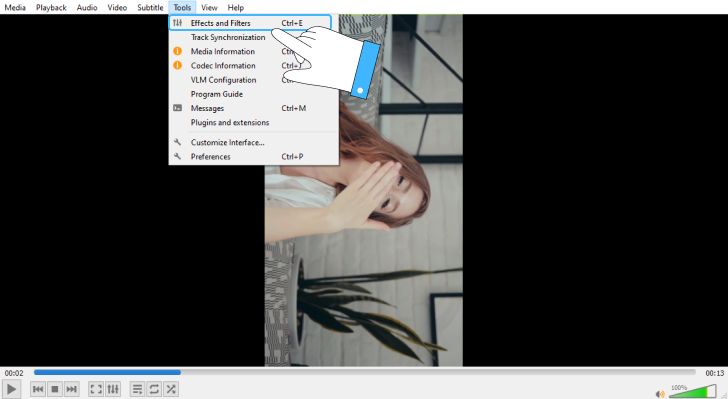Screen dimensions: 728x399
Task: Open Media Information
Action: point(254,52)
